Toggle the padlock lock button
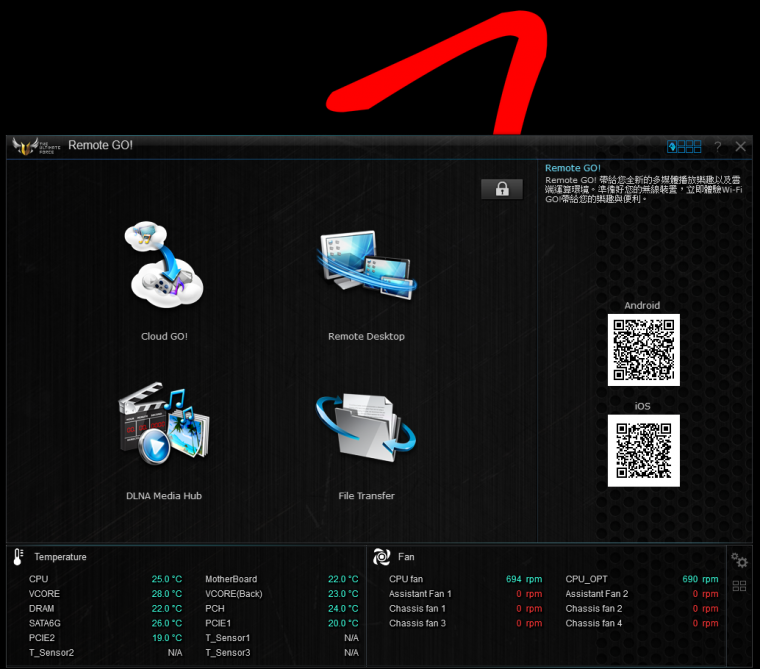This screenshot has width=760, height=669. pos(502,189)
